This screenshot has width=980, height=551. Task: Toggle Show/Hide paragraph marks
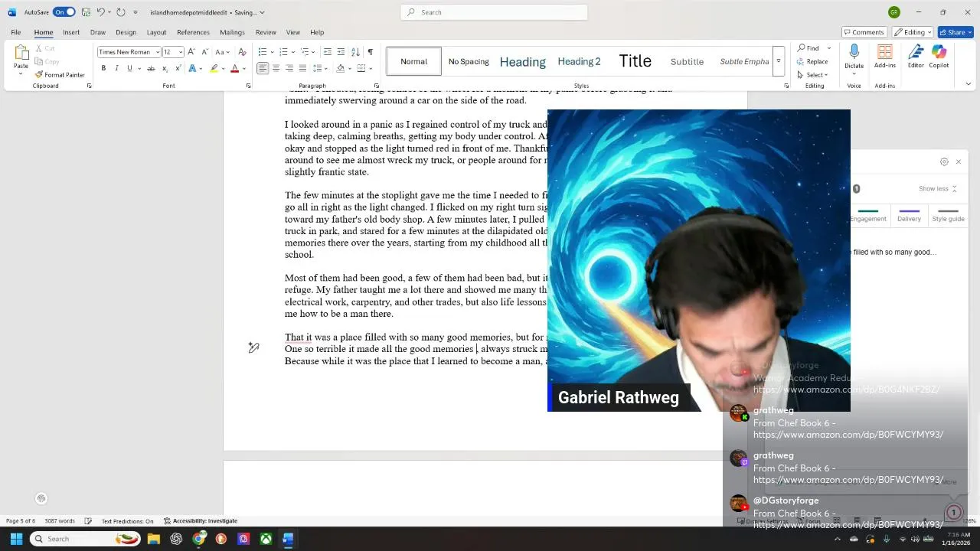[x=370, y=52]
